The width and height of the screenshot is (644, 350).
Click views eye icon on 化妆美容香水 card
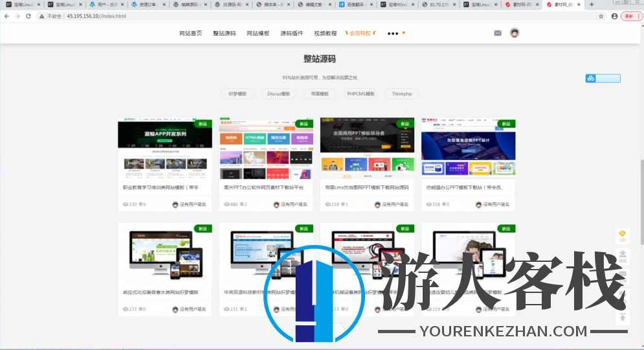(x=126, y=309)
